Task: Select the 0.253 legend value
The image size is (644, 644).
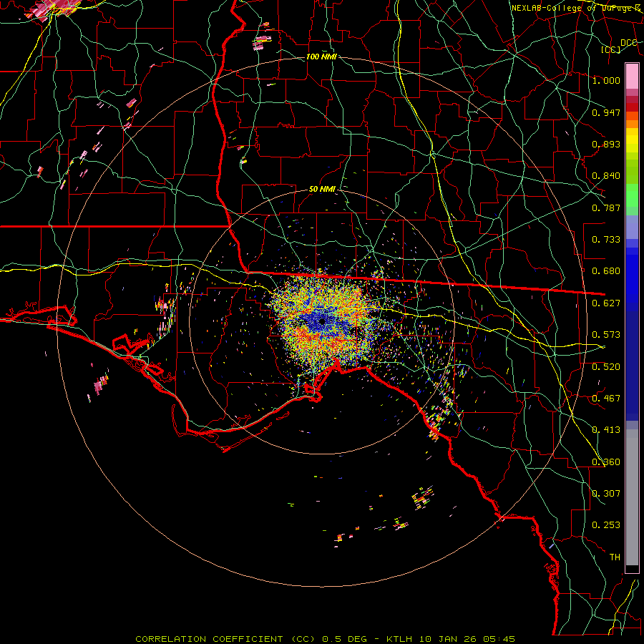Action: click(606, 525)
